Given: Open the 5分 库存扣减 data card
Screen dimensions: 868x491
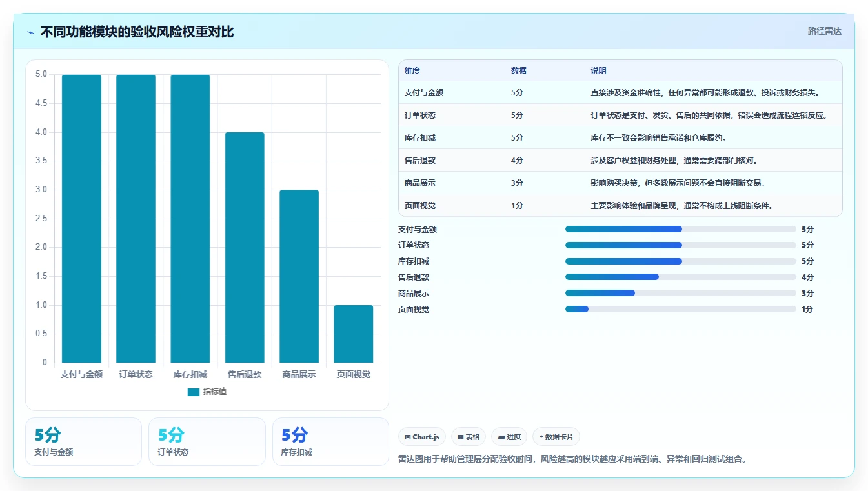Looking at the screenshot, I should (330, 441).
